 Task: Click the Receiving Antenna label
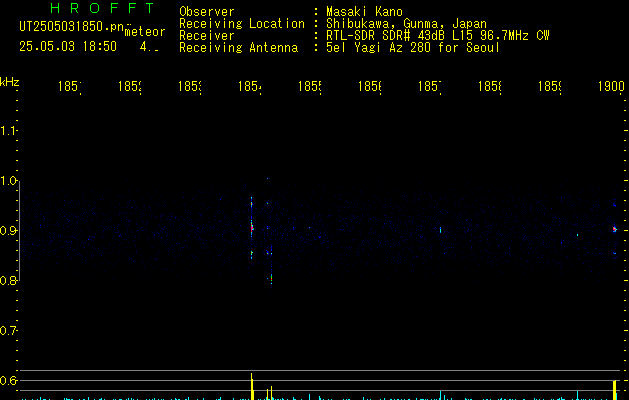239,48
